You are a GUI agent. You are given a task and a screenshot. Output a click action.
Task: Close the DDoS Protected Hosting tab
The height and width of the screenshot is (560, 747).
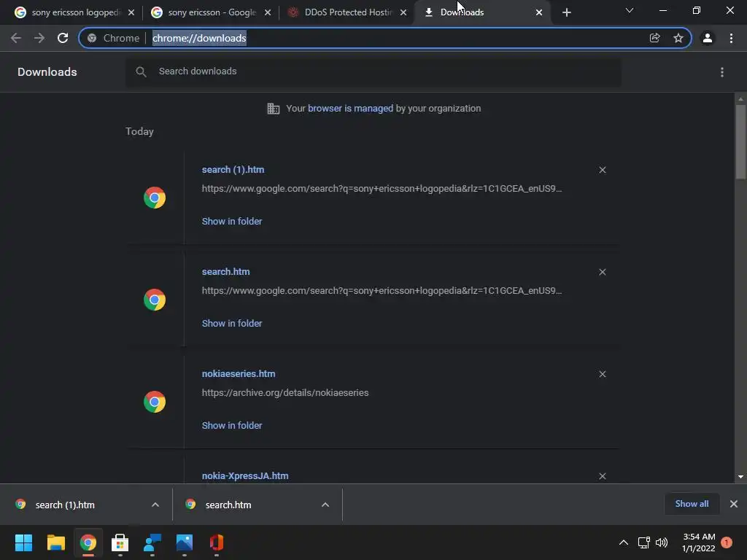point(403,12)
